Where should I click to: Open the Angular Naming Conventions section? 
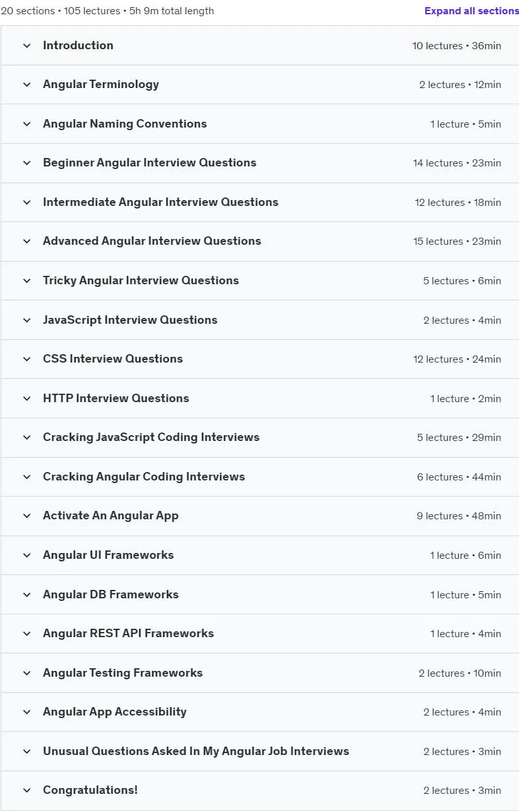pyautogui.click(x=259, y=124)
